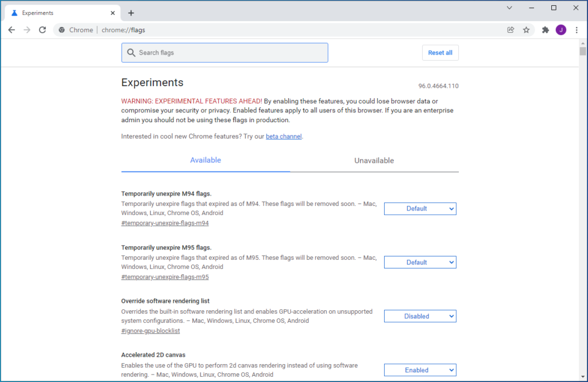Viewport: 588px width, 382px height.
Task: Open the profile avatar menu
Action: [561, 29]
